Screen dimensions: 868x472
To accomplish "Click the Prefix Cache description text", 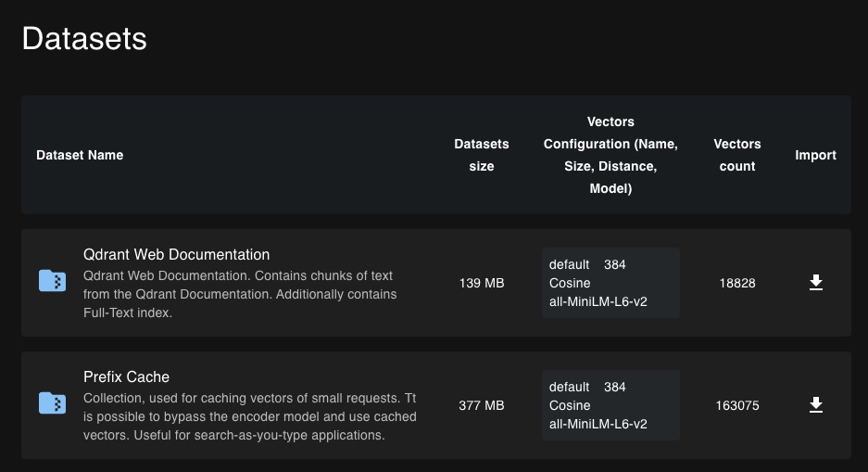I will point(250,416).
